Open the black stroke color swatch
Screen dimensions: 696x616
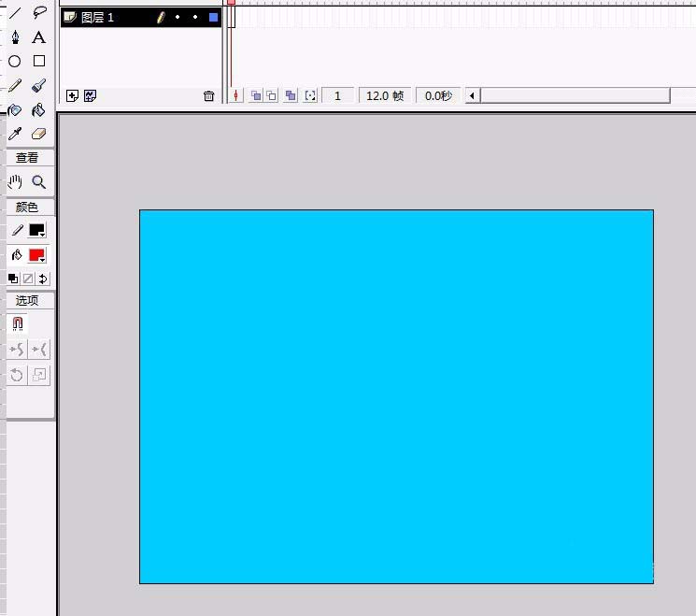pos(36,230)
